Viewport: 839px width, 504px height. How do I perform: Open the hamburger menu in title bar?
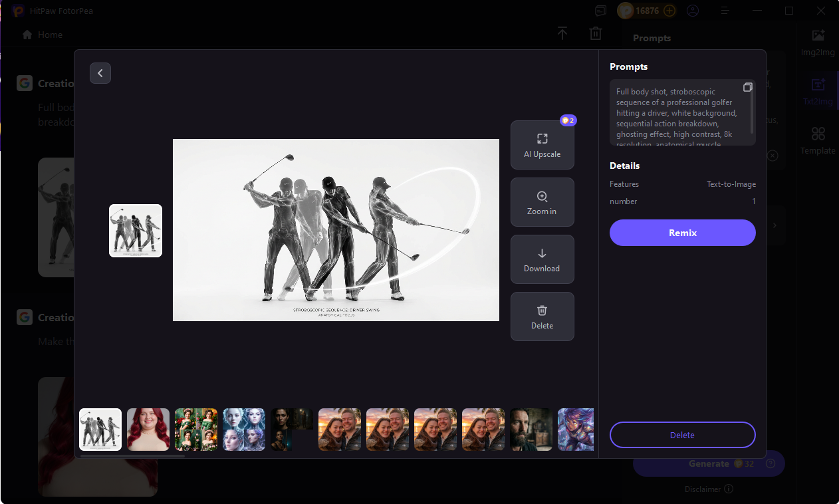point(725,11)
